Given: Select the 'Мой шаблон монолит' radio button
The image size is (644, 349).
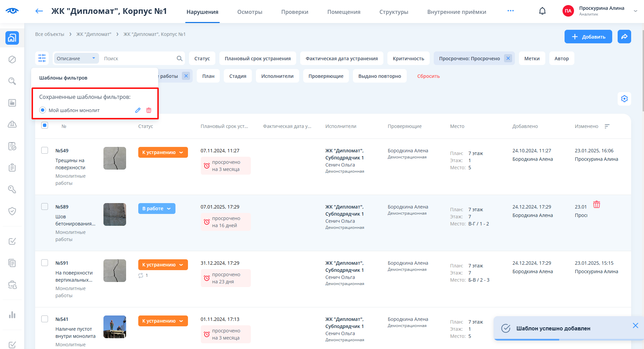Looking at the screenshot, I should (43, 110).
